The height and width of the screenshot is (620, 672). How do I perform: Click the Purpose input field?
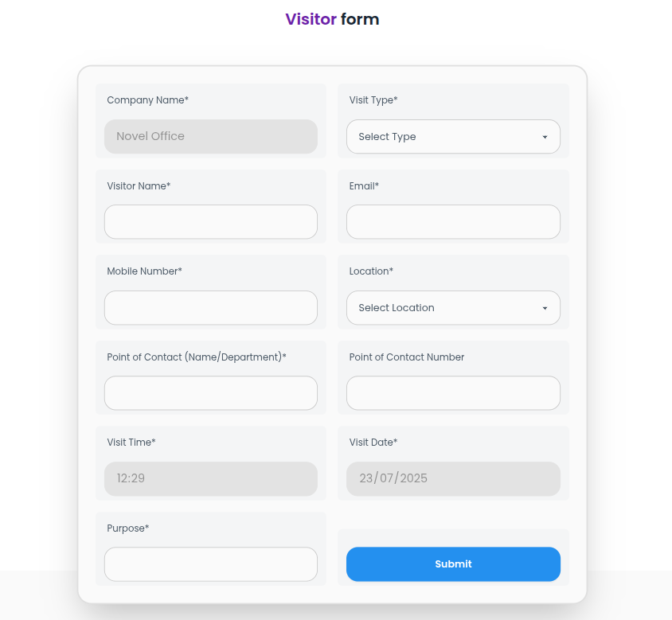point(210,563)
